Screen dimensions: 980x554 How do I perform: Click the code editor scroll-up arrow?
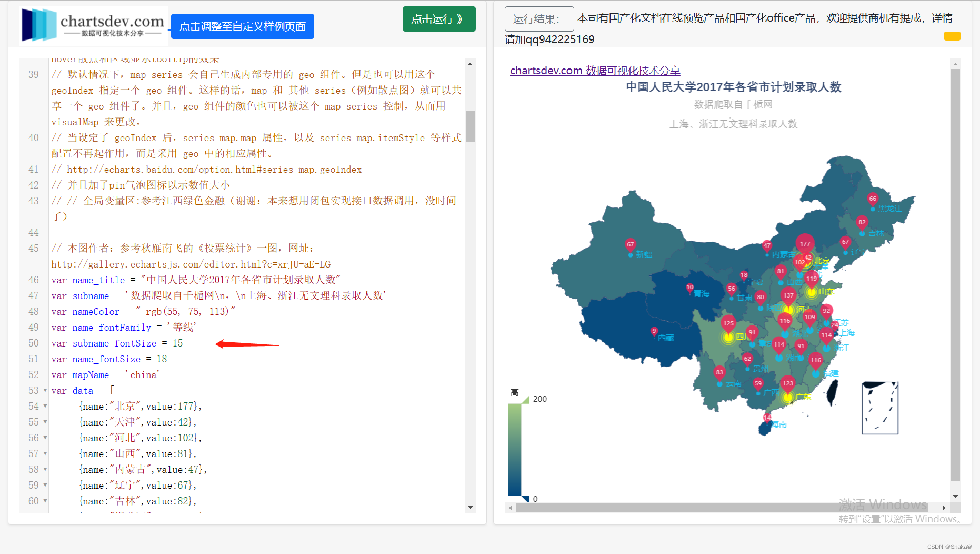click(x=470, y=64)
